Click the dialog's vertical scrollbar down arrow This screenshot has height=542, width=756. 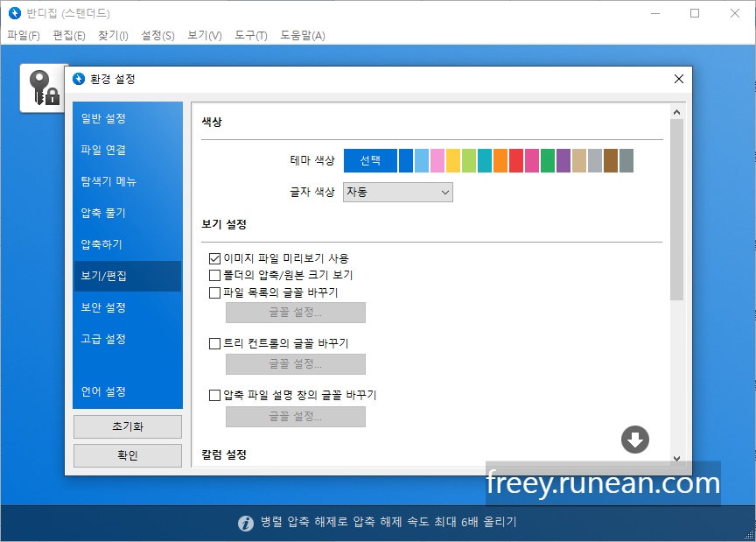click(677, 456)
